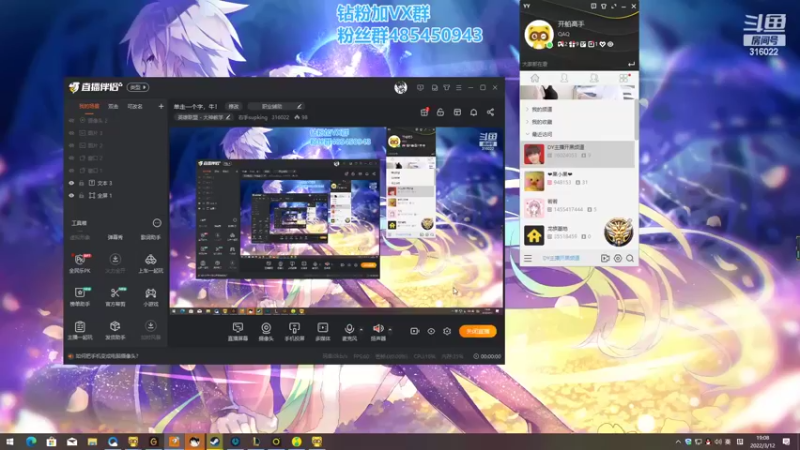Toggle the lock on the 全屏 1 source
Screen dimensions: 800x450
pyautogui.click(x=81, y=195)
